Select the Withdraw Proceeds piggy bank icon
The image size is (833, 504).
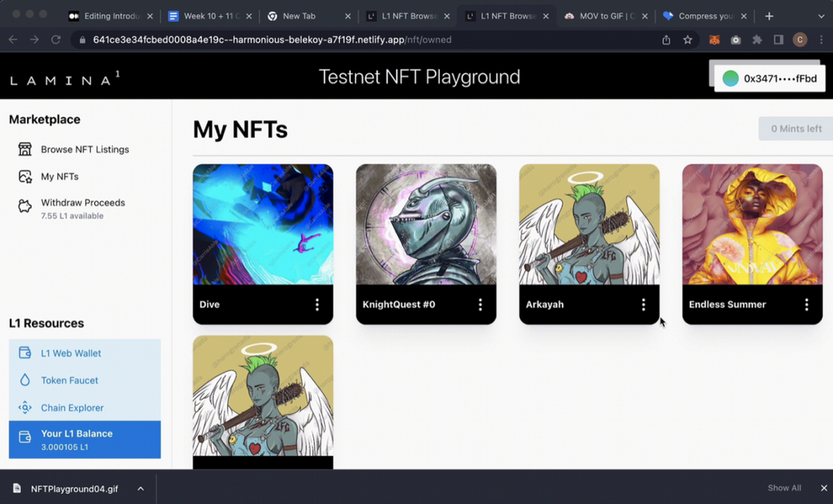point(25,206)
